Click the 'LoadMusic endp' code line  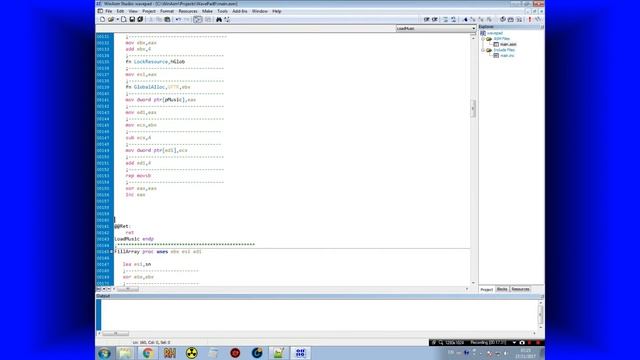point(134,239)
